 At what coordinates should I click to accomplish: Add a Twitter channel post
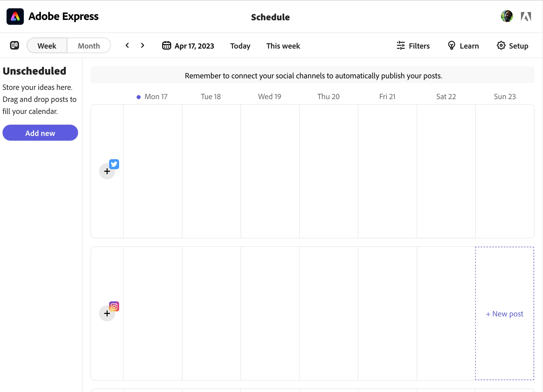[x=107, y=171]
